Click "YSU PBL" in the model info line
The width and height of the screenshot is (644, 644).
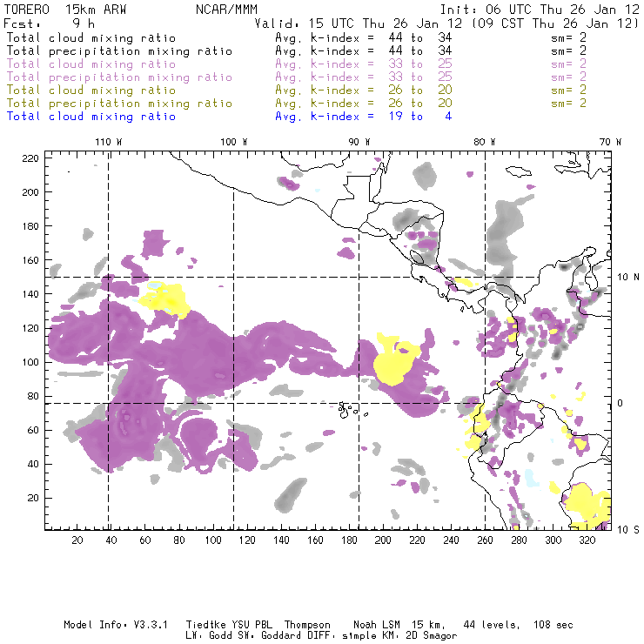[x=252, y=625]
